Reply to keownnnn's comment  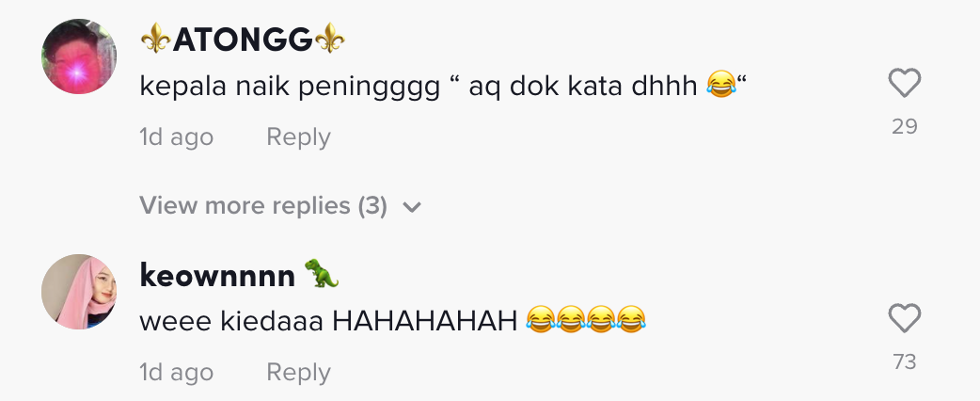(298, 373)
